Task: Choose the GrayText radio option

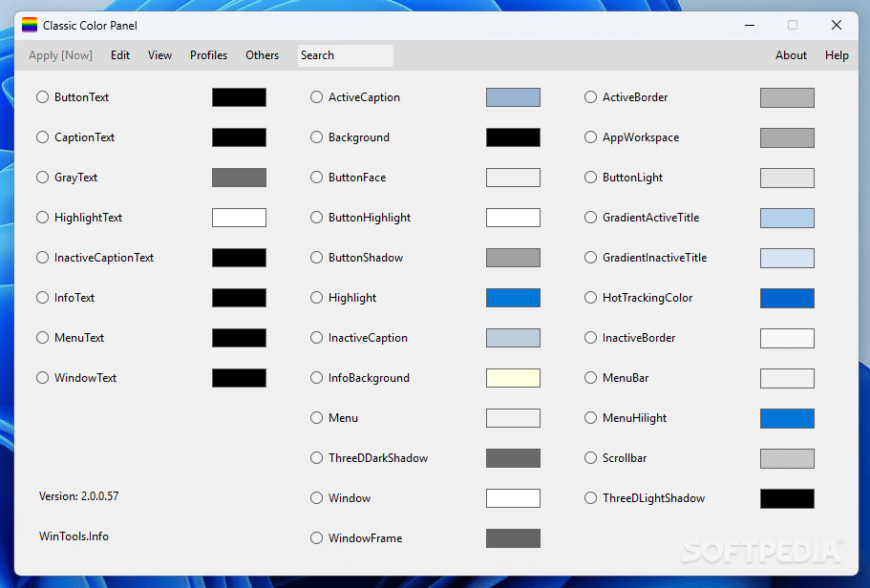Action: pos(43,177)
